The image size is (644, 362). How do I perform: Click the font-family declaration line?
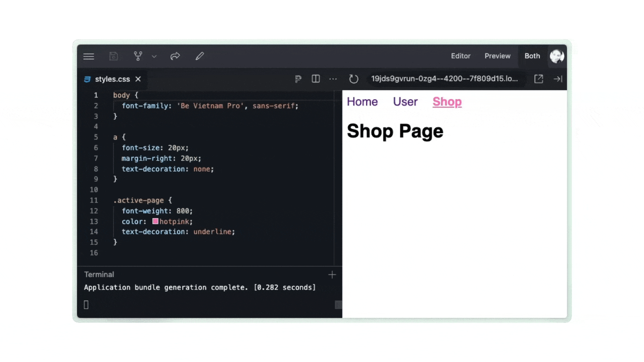coord(210,106)
